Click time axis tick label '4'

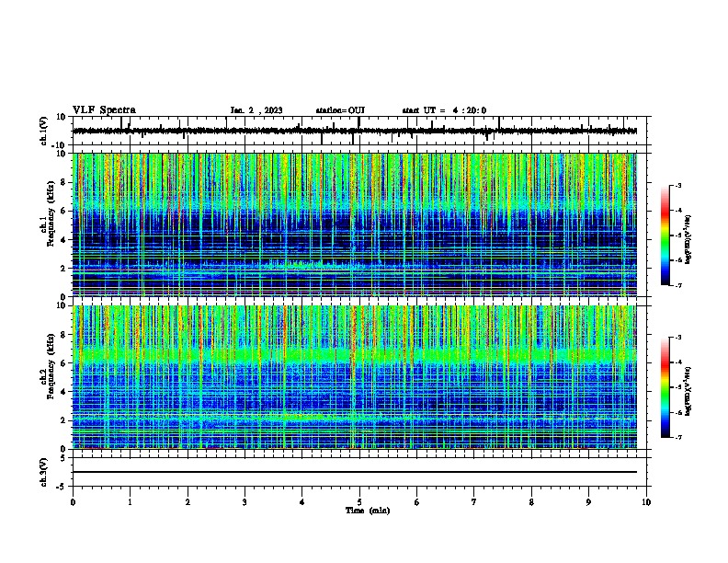pos(302,502)
